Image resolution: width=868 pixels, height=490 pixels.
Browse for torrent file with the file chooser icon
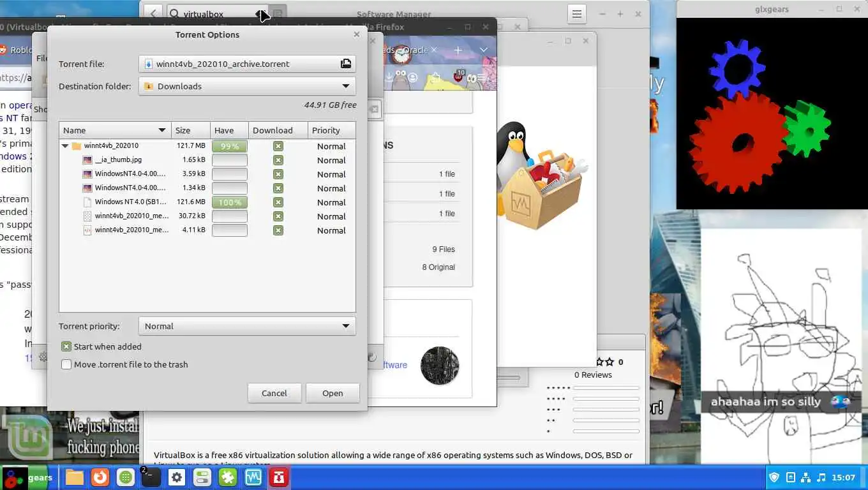click(x=345, y=64)
